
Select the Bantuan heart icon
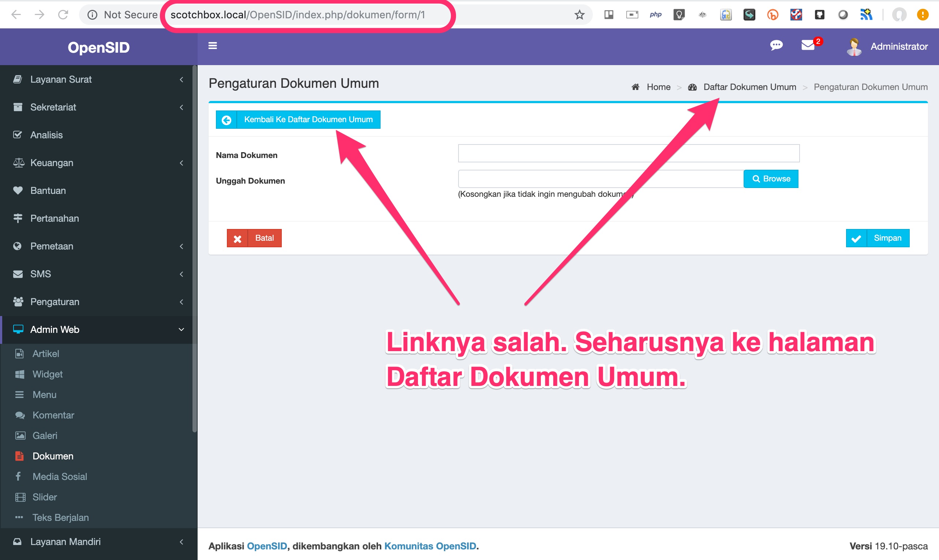coord(18,191)
